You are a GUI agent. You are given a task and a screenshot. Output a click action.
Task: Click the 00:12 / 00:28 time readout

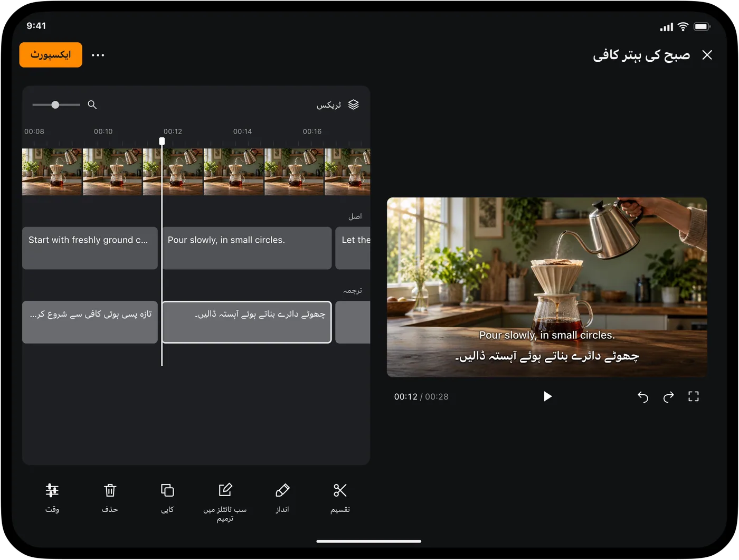[x=421, y=397]
